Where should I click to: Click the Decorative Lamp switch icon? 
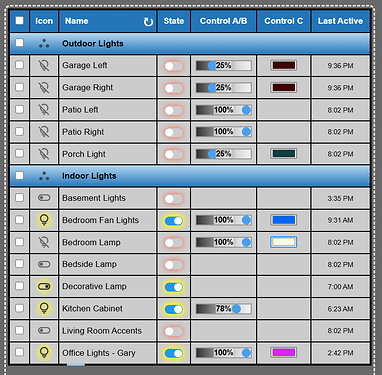(44, 286)
